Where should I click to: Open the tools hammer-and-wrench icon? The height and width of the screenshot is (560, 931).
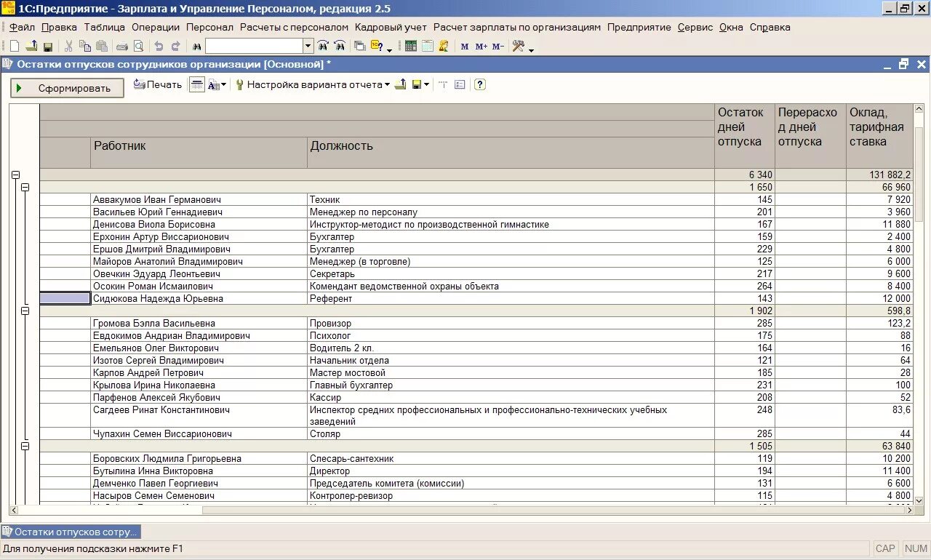(519, 46)
